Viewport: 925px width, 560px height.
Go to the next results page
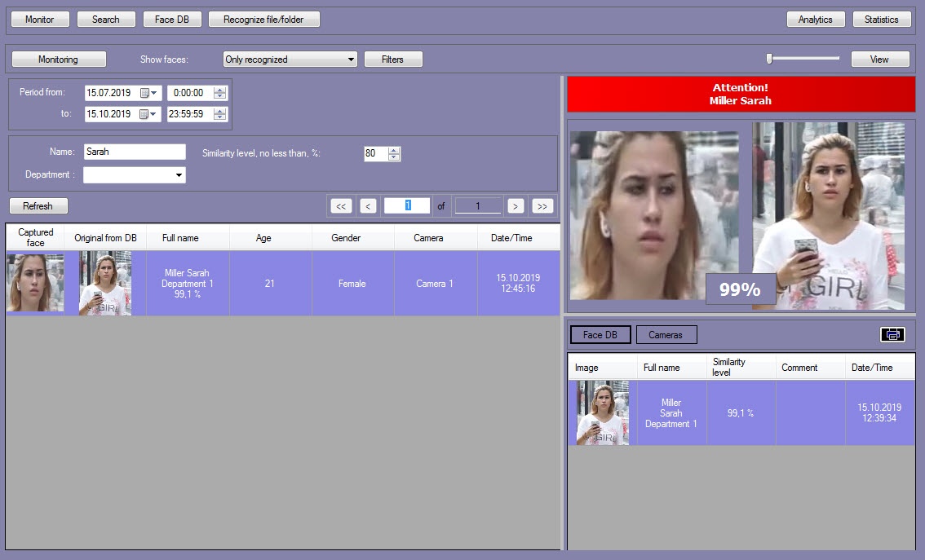(x=516, y=206)
